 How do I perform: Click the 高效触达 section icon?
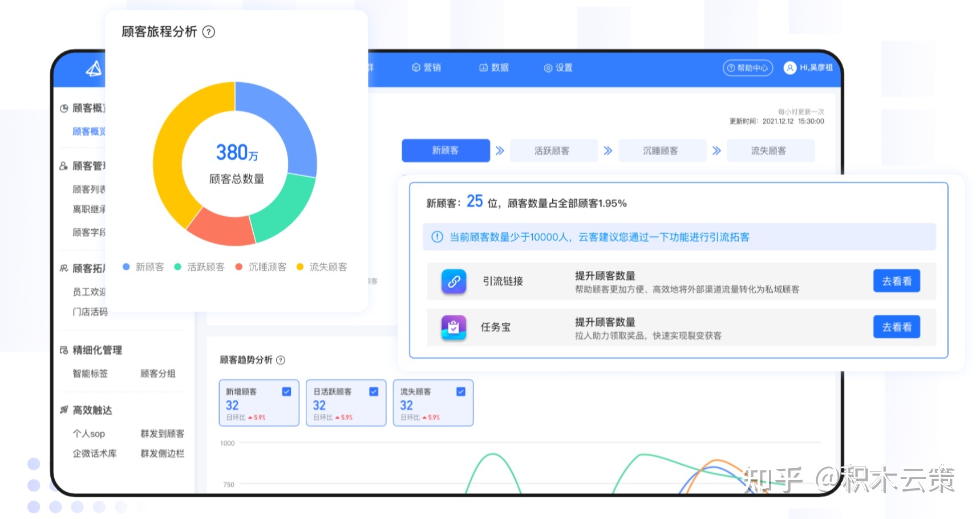(64, 410)
